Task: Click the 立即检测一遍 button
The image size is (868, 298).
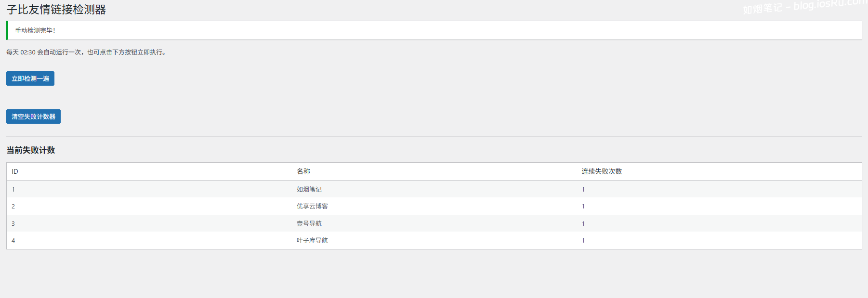Action: (30, 78)
